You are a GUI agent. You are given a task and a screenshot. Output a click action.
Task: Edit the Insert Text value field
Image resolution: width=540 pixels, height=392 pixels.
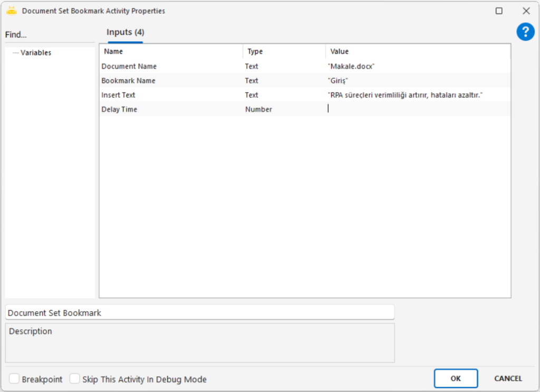[x=417, y=95]
